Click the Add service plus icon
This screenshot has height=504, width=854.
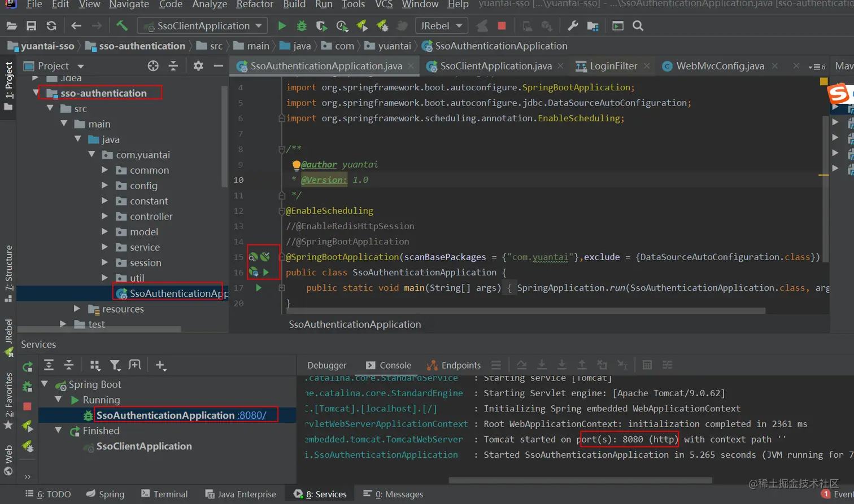pos(160,366)
